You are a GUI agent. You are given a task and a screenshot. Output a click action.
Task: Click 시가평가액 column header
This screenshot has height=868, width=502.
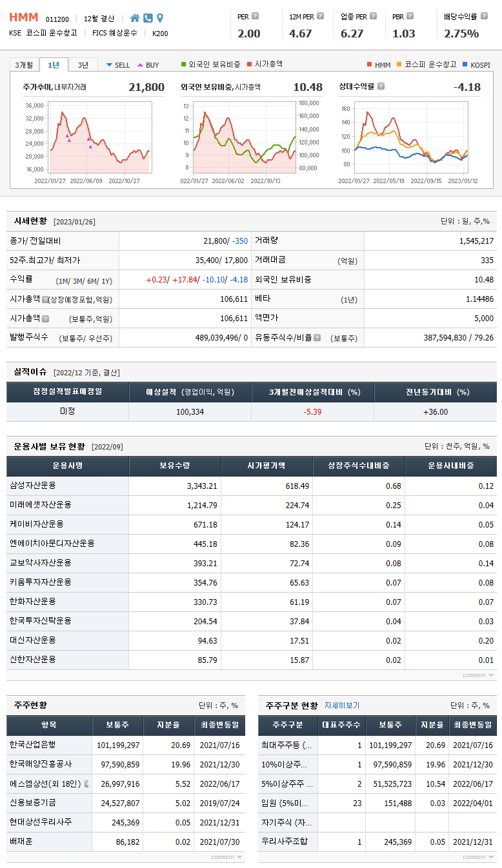(x=267, y=466)
